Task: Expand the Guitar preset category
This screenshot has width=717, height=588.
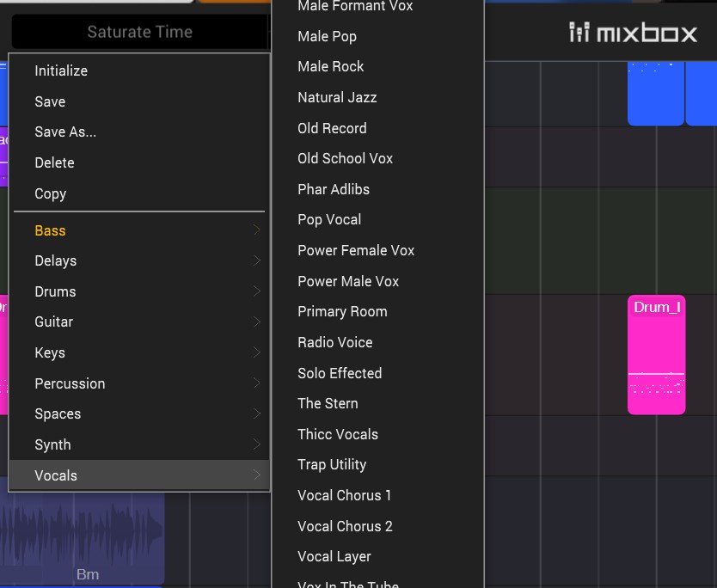Action: [x=53, y=322]
